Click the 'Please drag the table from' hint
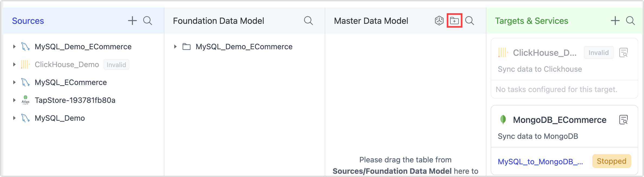 [x=405, y=160]
